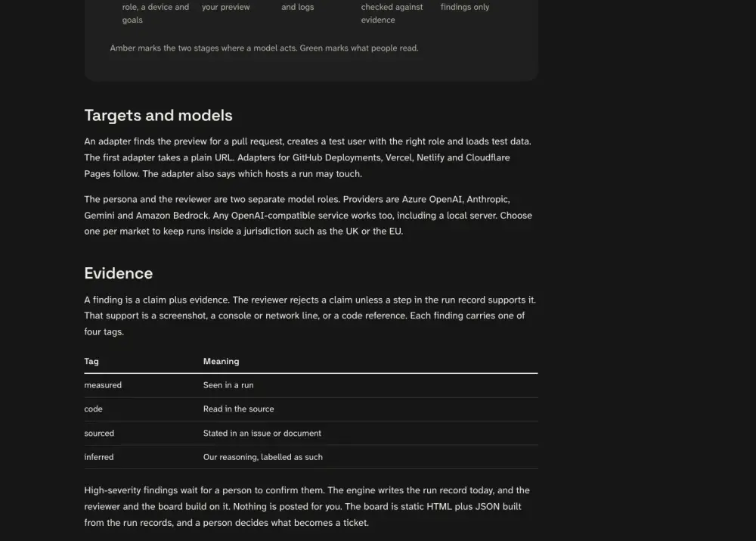Viewport: 756px width, 541px height.
Task: Click the 'Amber marks the two stages' caption
Action: [x=264, y=48]
